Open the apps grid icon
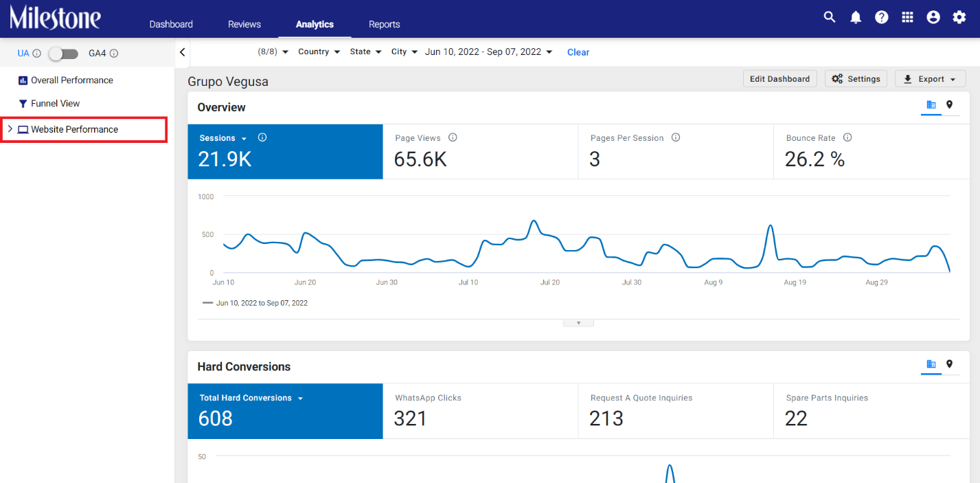Screen dimensions: 980x483 pyautogui.click(x=907, y=18)
